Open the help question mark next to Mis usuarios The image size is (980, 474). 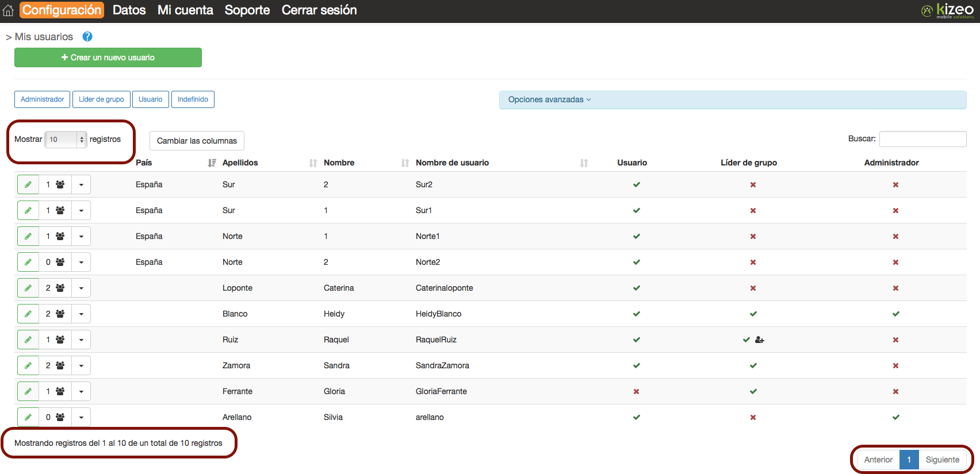[87, 37]
